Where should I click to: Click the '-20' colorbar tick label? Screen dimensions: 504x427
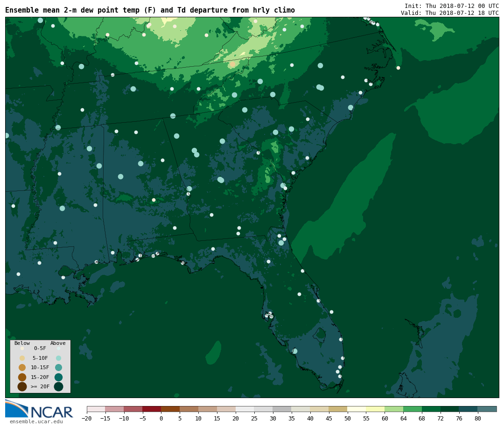(x=87, y=418)
